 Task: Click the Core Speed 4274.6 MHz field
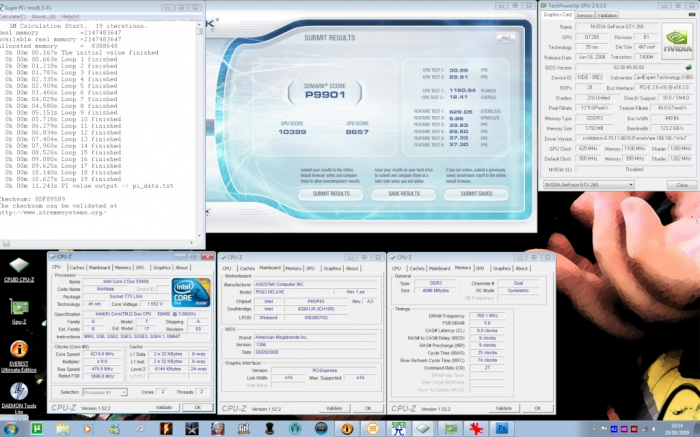(102, 354)
